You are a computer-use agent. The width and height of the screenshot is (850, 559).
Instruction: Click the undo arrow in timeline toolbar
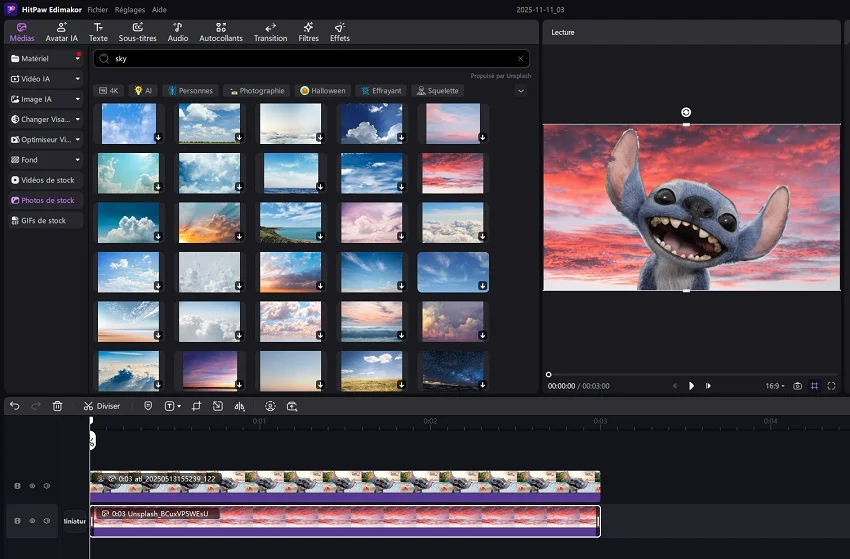[15, 406]
